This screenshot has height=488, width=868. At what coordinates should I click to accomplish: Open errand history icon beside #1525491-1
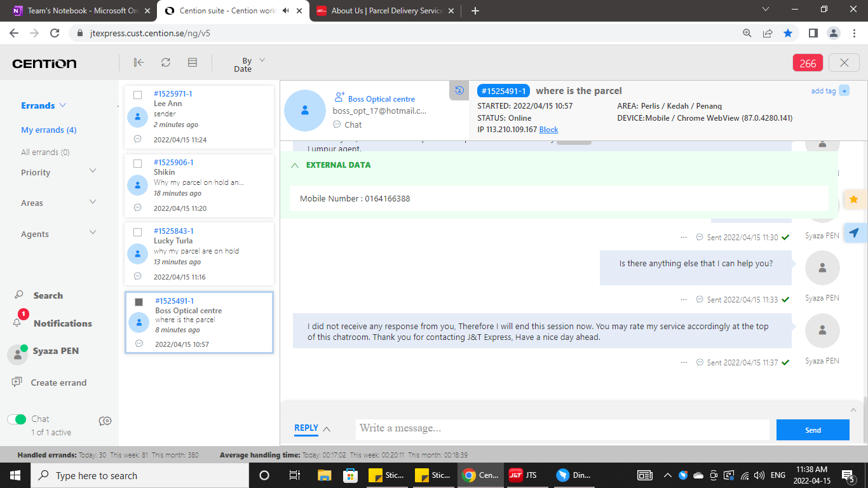[x=459, y=90]
